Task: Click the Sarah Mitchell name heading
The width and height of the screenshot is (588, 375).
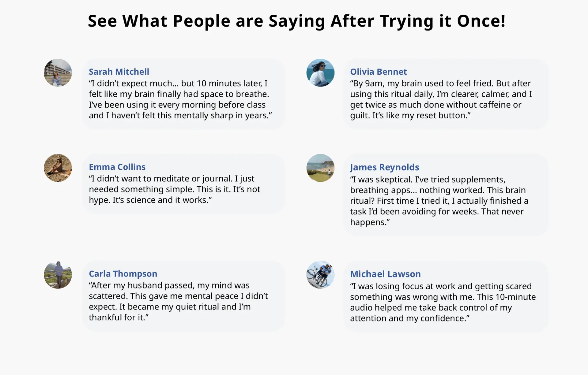Action: [x=119, y=72]
